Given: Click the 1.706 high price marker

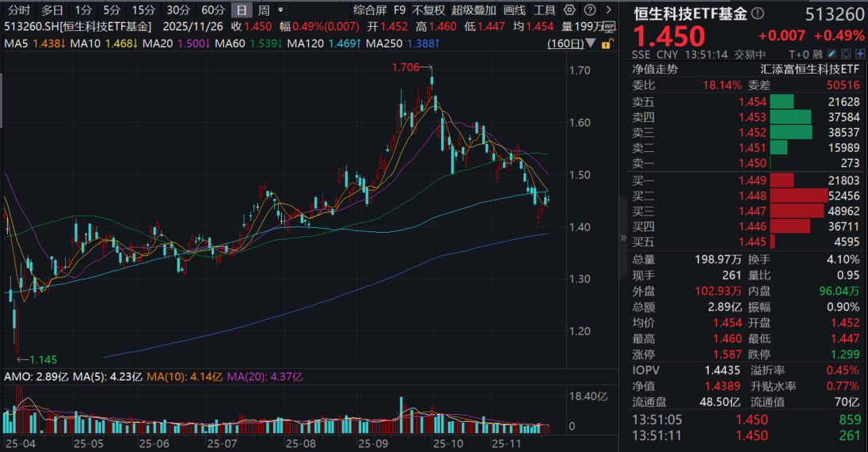Looking at the screenshot, I should 406,68.
